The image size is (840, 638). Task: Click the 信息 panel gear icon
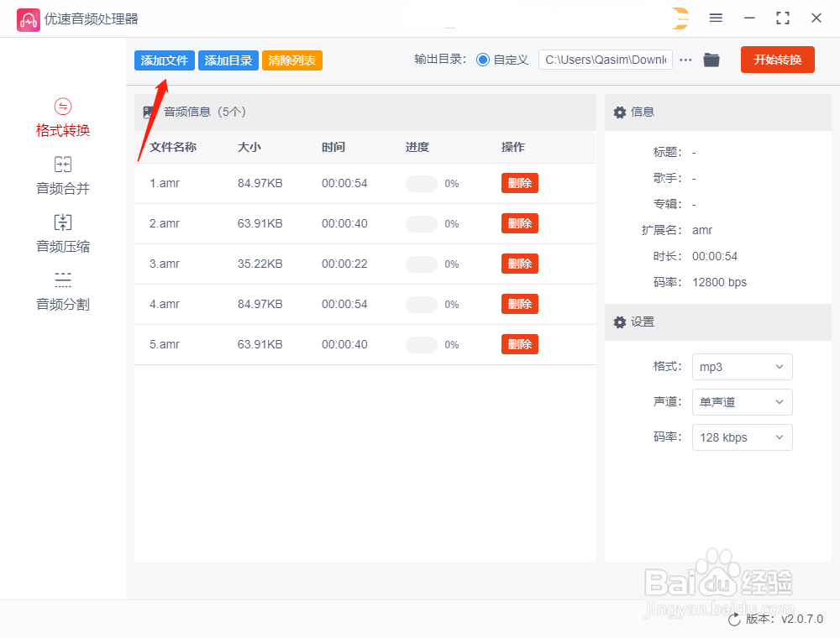[x=619, y=112]
